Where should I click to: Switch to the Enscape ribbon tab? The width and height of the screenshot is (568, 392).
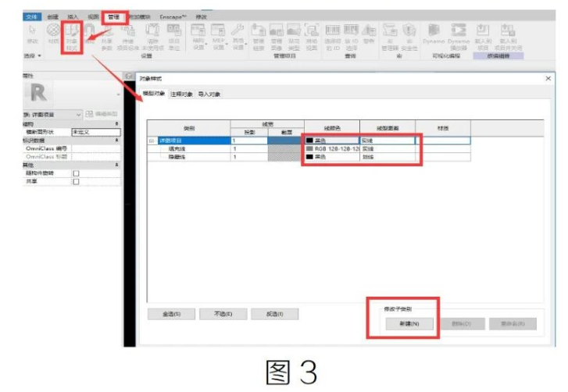click(173, 16)
